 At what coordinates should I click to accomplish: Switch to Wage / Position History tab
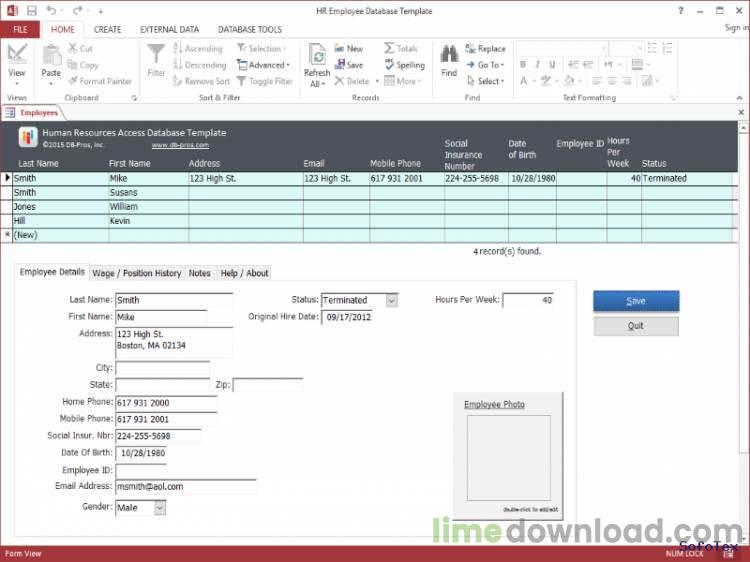pos(136,273)
